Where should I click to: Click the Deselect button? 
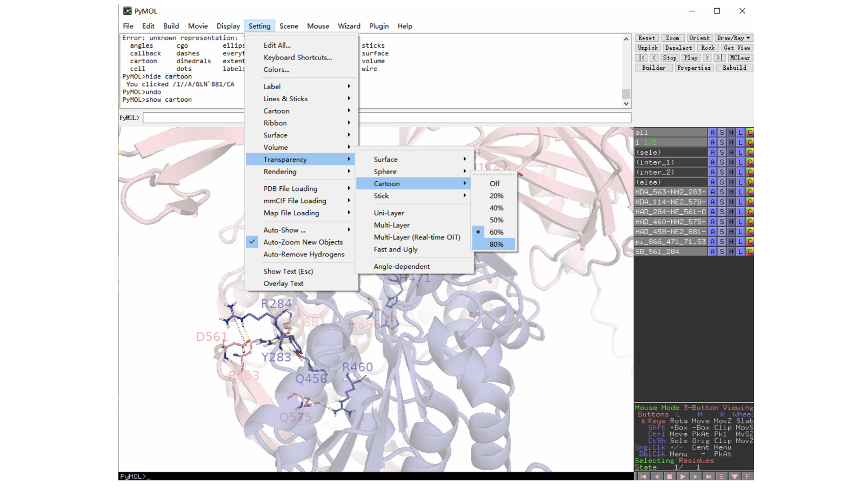(678, 48)
